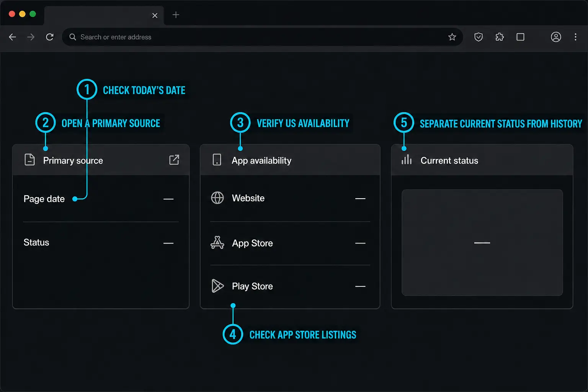Click the Status row dash value

tap(168, 243)
